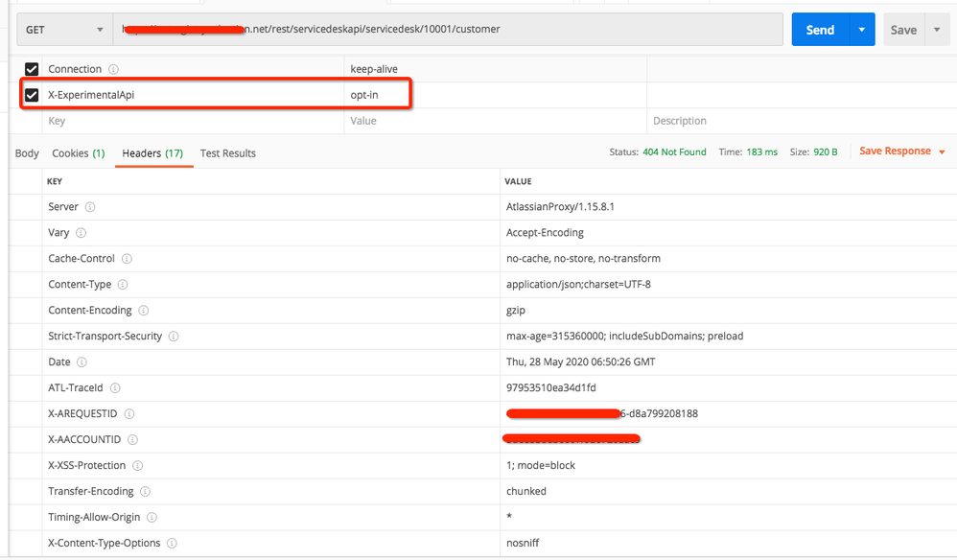Edit the keep-alive header value
The height and width of the screenshot is (560, 957).
(374, 69)
